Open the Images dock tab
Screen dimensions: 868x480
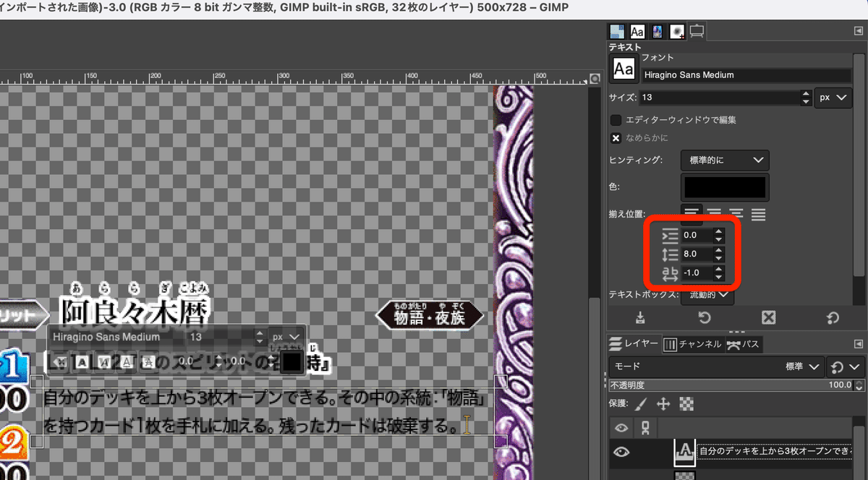(x=658, y=32)
